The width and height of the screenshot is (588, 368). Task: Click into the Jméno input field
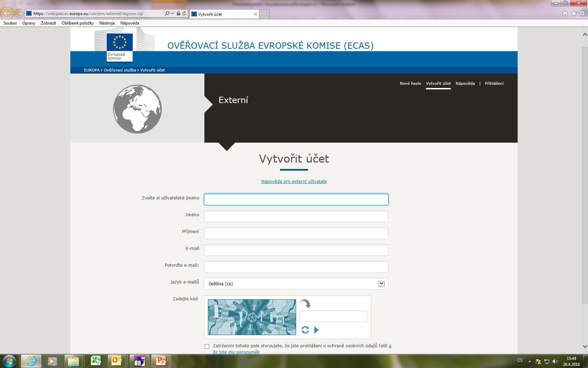click(x=296, y=216)
